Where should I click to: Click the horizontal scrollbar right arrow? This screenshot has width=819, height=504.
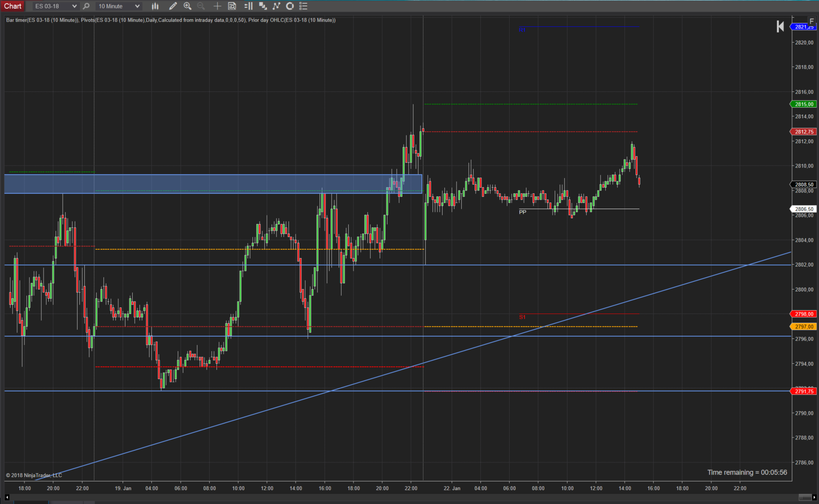tap(814, 498)
